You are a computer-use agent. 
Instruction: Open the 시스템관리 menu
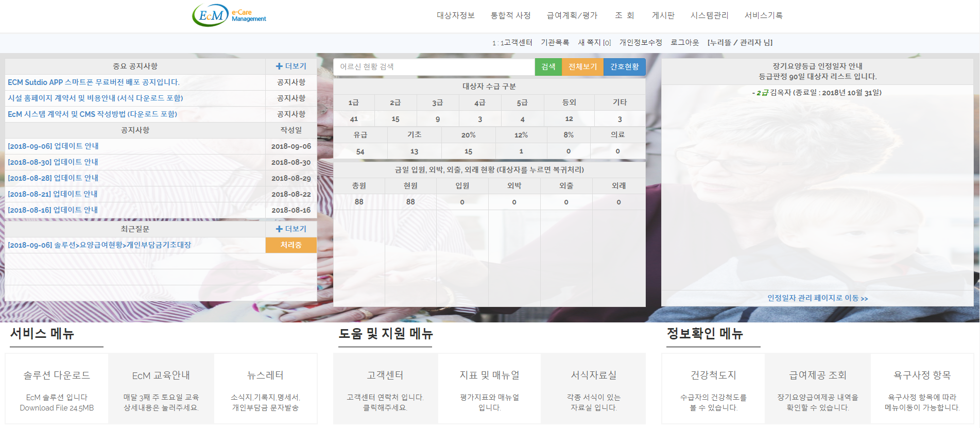point(709,15)
